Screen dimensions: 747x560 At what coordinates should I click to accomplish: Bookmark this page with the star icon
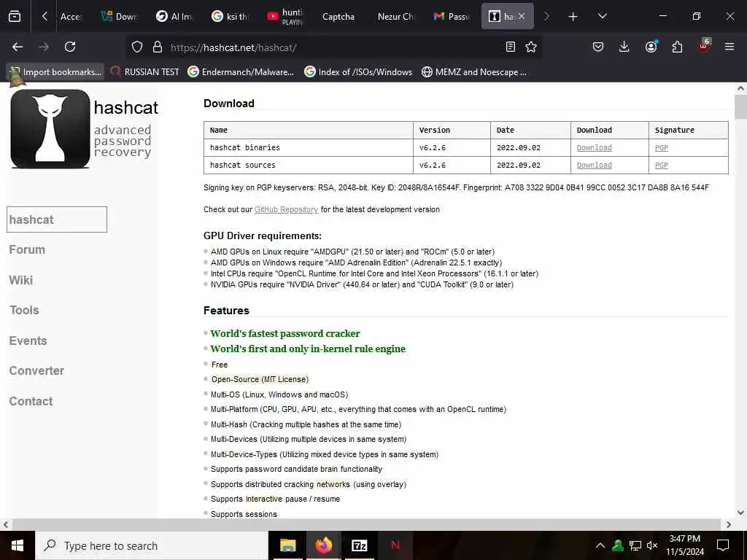pos(531,47)
